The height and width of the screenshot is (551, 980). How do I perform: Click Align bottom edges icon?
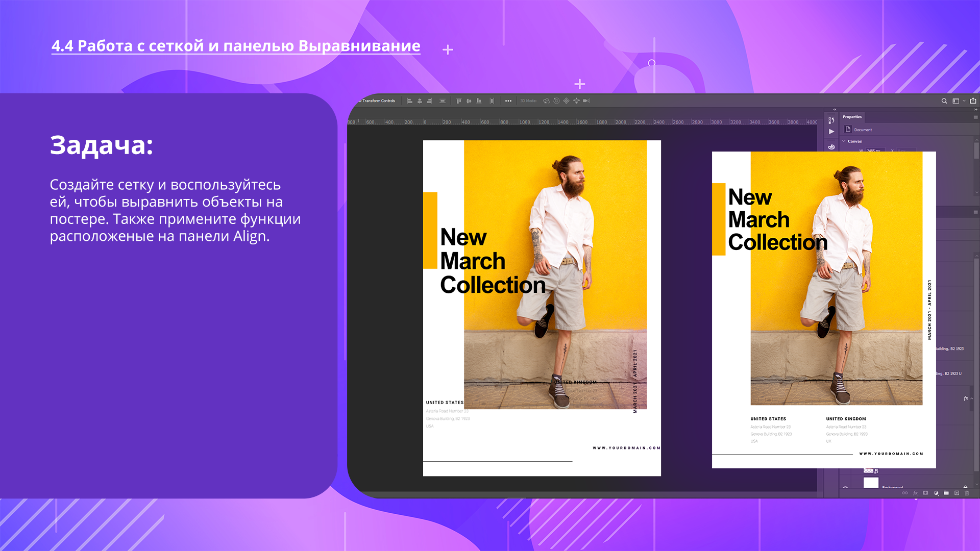479,101
